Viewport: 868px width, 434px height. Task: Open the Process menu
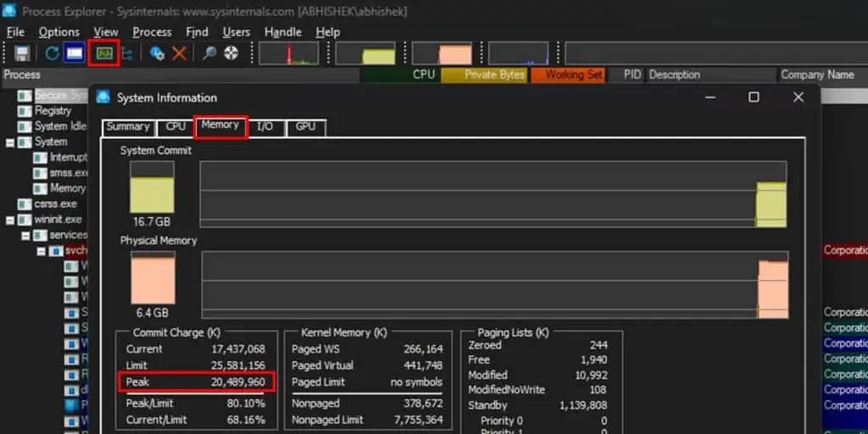tap(152, 32)
